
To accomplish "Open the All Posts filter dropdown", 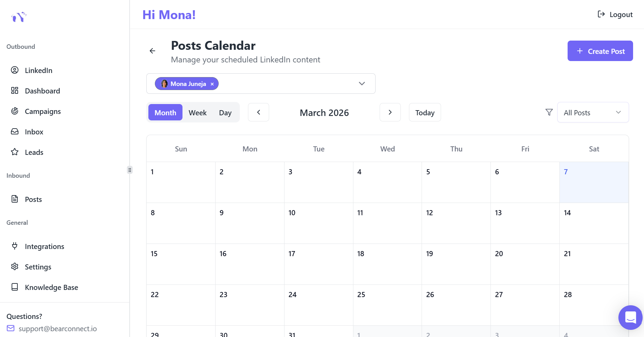I will click(592, 113).
